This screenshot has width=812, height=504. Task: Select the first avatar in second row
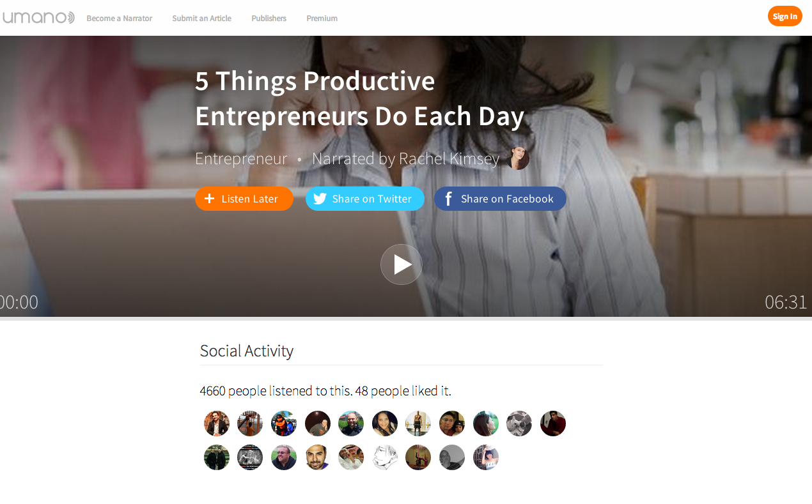(217, 457)
